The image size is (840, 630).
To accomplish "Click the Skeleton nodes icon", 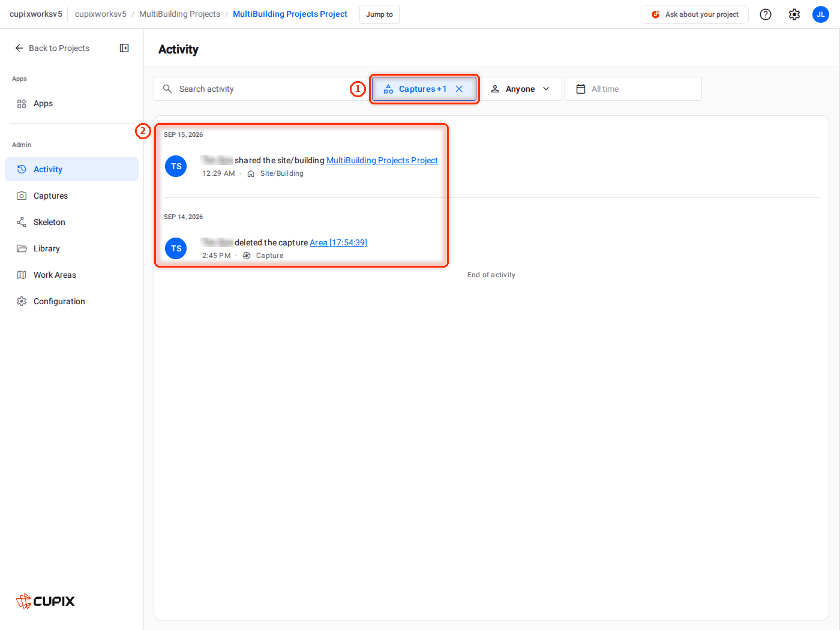I will (x=22, y=222).
